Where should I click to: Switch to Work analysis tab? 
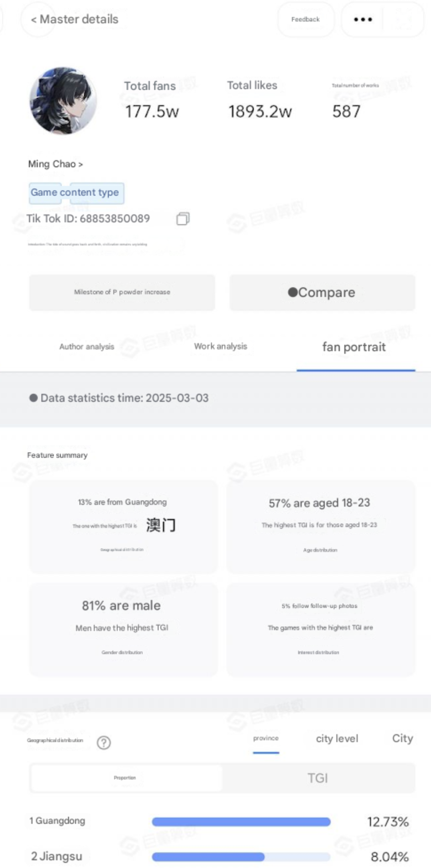[x=221, y=346]
